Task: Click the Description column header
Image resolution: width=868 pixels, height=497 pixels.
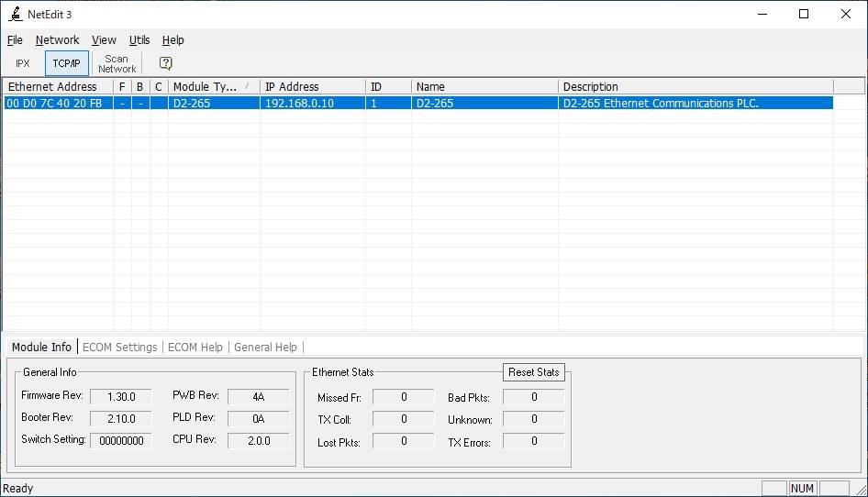Action: coord(696,87)
